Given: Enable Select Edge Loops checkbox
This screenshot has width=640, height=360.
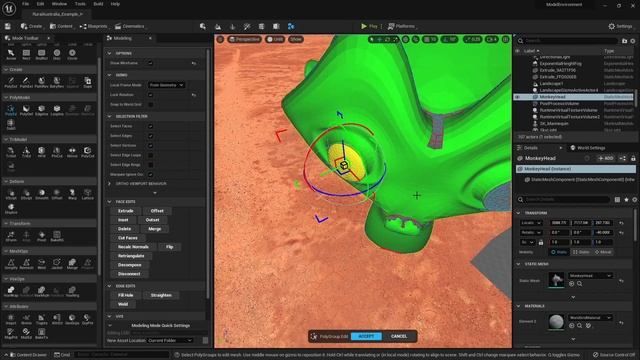Looking at the screenshot, I should [151, 155].
